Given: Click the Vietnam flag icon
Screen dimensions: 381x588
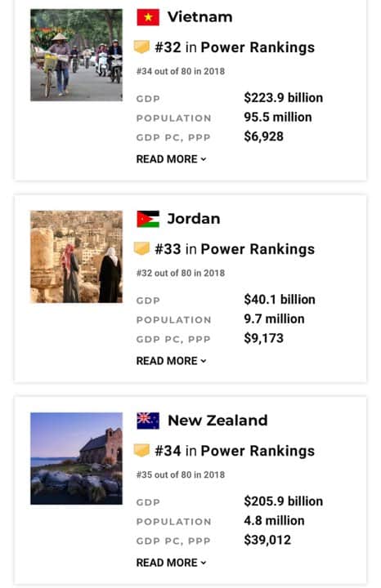Looking at the screenshot, I should (x=148, y=17).
